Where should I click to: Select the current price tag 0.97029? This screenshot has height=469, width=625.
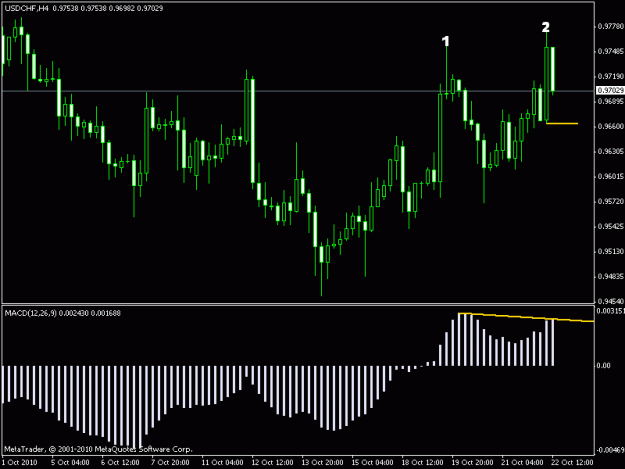click(610, 90)
